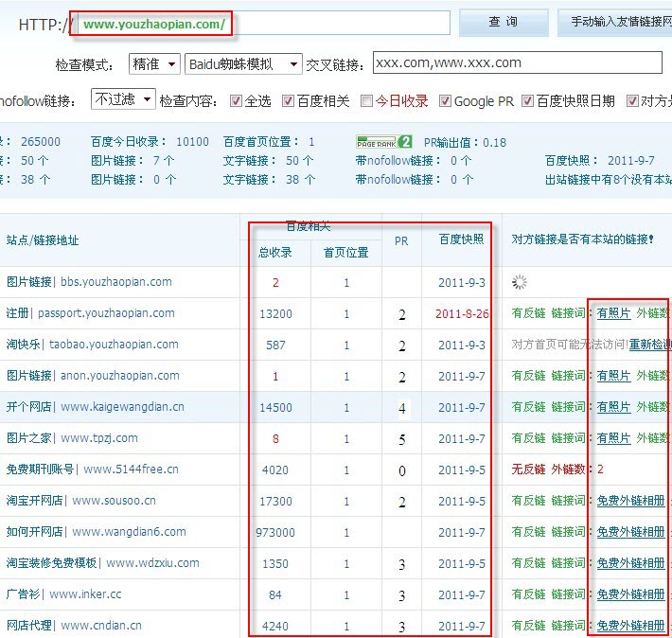
Task: Click the 手动输入友情链接 button
Action: 614,22
